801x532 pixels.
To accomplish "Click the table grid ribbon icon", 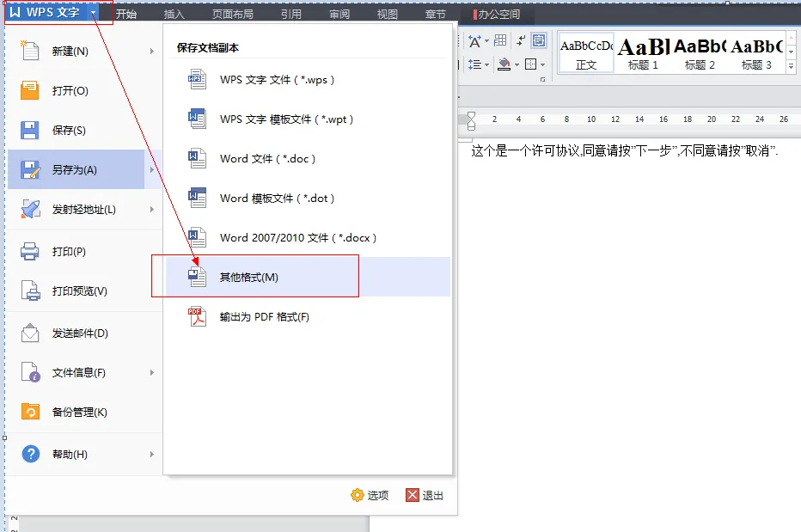I will [500, 40].
